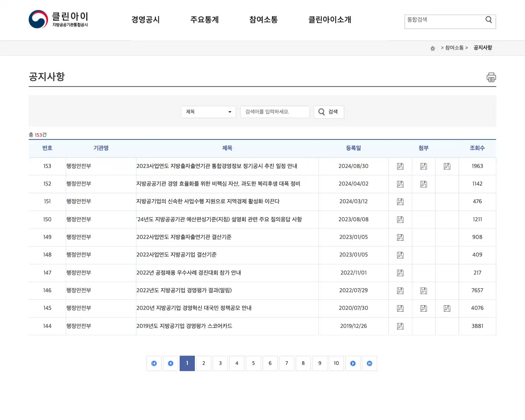Click the next-page arrow in pagination
525x420 pixels.
pos(353,363)
